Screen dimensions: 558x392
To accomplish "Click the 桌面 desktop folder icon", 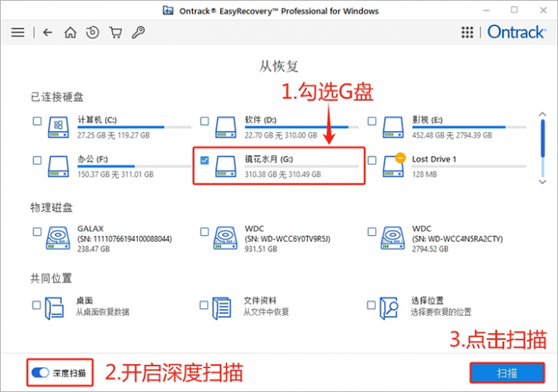I will pos(54,308).
